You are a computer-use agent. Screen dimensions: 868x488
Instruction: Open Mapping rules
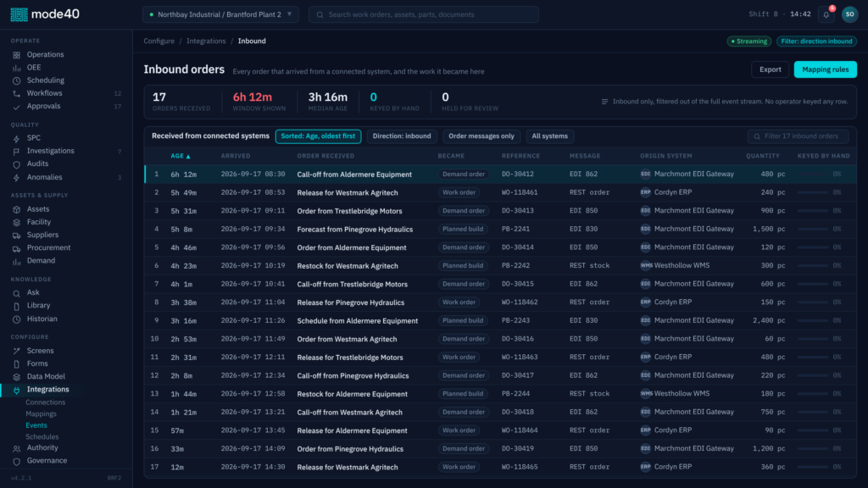pos(826,69)
